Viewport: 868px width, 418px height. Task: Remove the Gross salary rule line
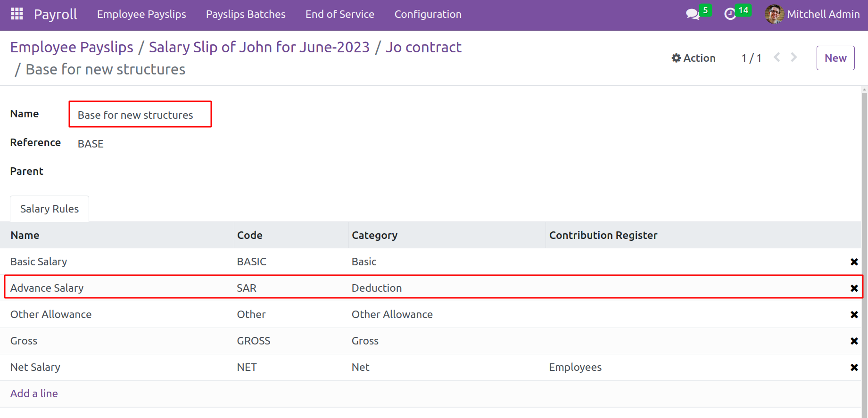pos(854,341)
